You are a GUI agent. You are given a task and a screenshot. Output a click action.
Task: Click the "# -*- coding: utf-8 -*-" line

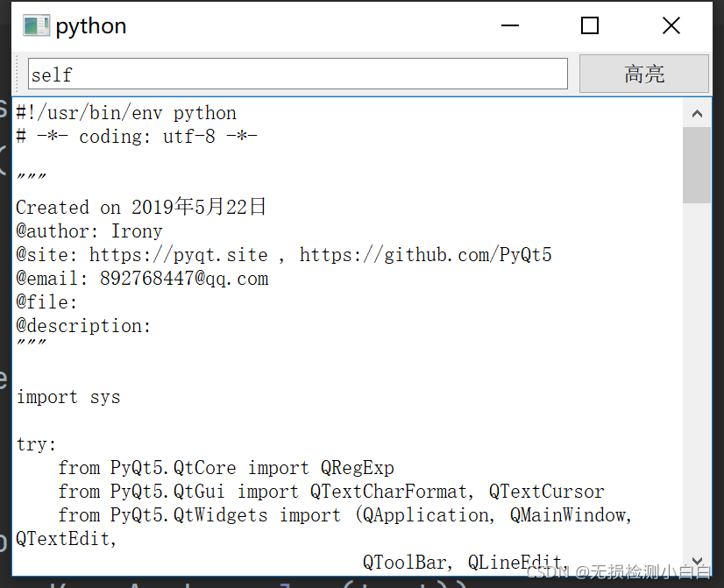[137, 137]
